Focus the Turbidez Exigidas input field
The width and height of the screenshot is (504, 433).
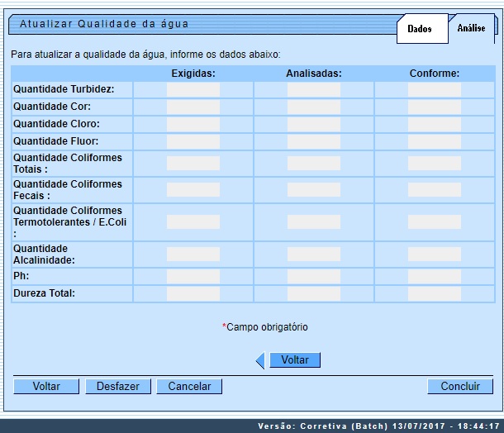pos(193,89)
